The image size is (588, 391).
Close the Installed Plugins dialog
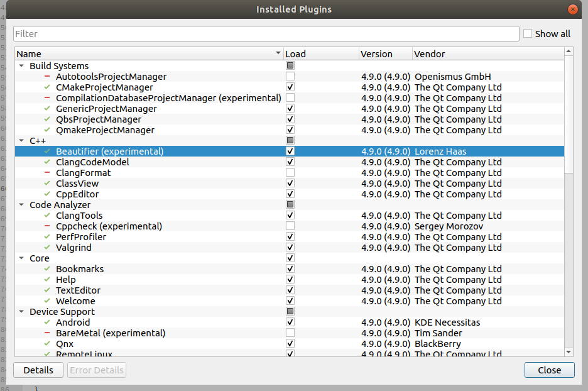coord(549,370)
